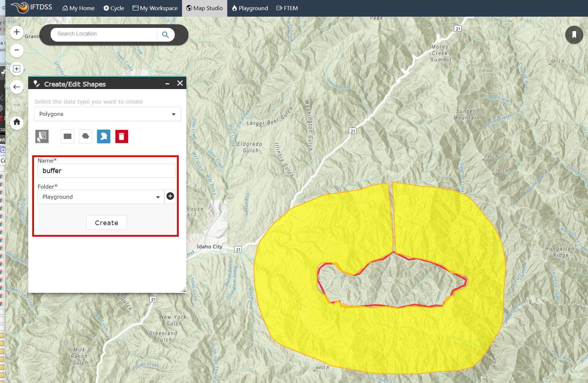Return map to home extent
This screenshot has height=383, width=588.
point(17,122)
